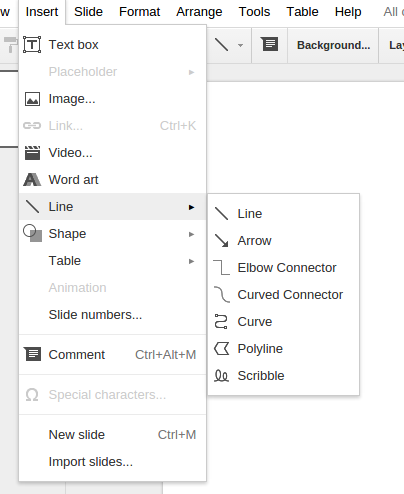Click the toolbar comment icon
The image size is (404, 494).
270,44
